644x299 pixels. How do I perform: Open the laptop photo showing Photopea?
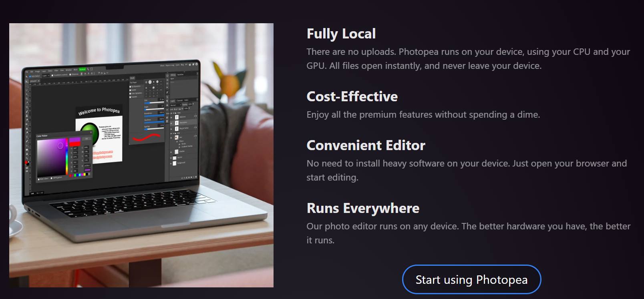141,155
